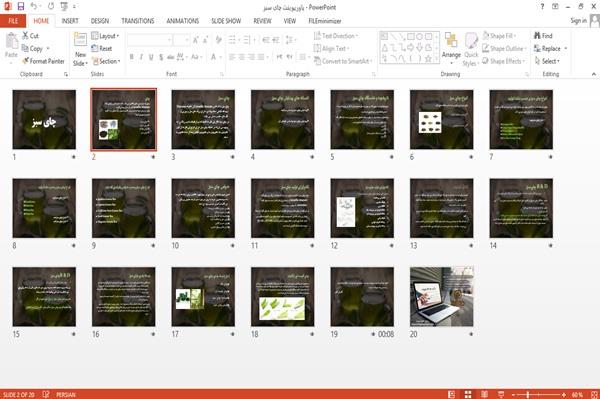
Task: Adjust the zoom slider
Action: coord(528,394)
